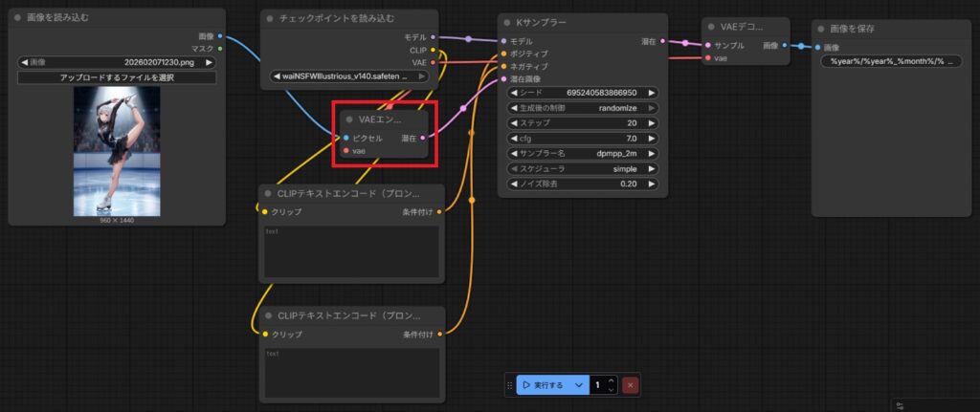Click アップロードするファイルを選択 button
The image size is (980, 412).
point(117,77)
